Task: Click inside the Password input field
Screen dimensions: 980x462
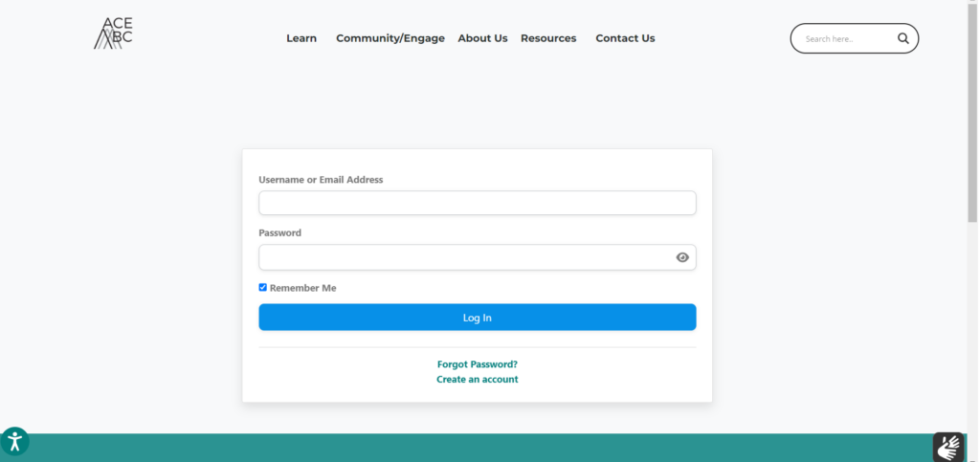Action: pyautogui.click(x=464, y=257)
